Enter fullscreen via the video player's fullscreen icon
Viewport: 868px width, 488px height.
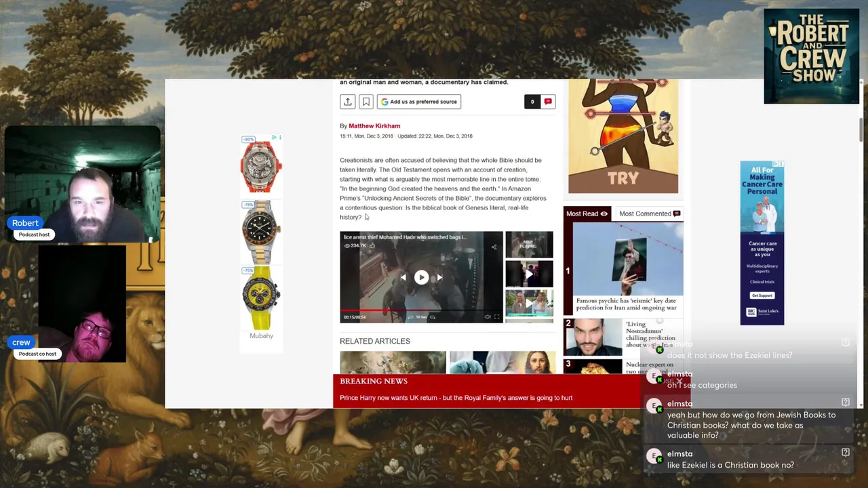point(496,317)
